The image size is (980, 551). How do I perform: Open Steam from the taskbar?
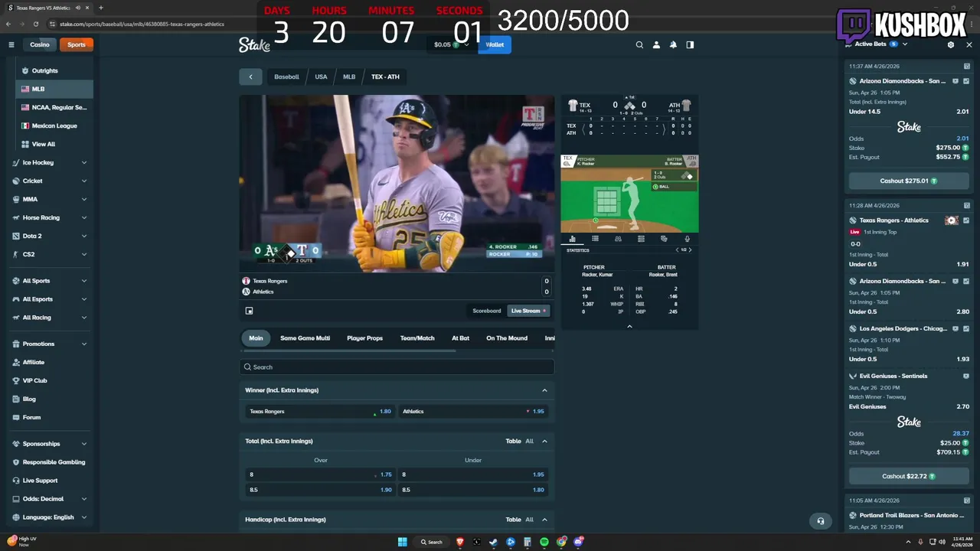pos(494,542)
